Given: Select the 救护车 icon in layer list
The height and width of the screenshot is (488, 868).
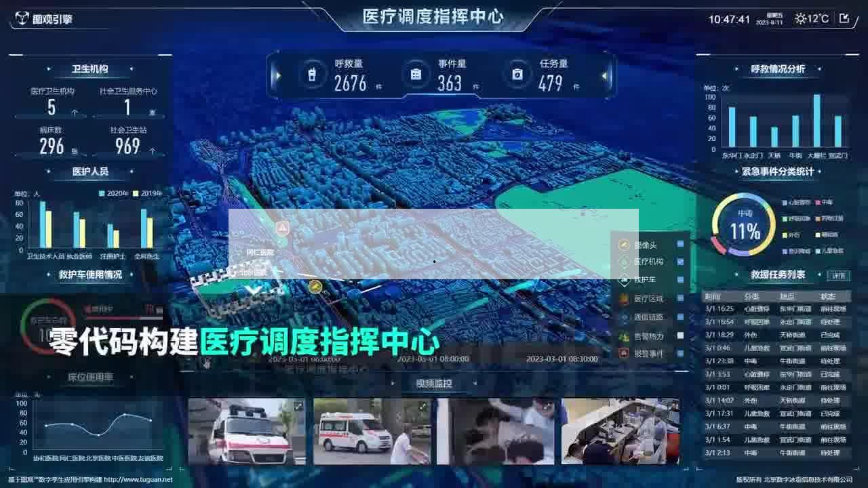Looking at the screenshot, I should point(623,279).
